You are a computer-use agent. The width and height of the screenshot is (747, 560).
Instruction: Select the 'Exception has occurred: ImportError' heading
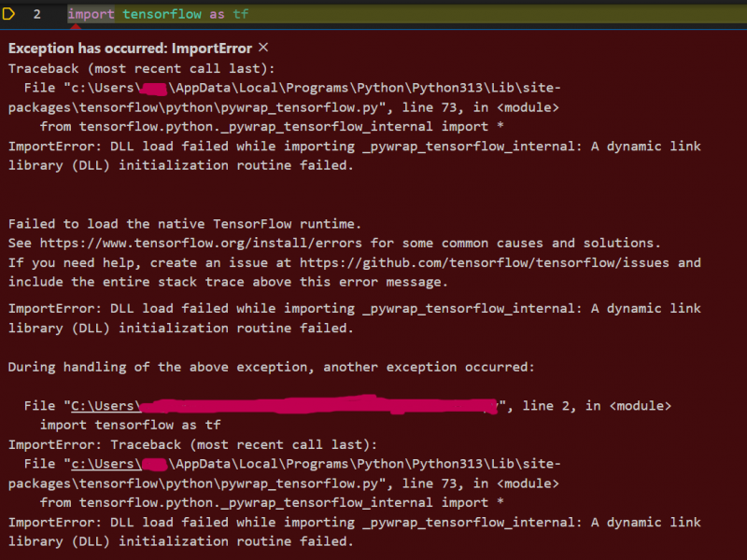[130, 49]
